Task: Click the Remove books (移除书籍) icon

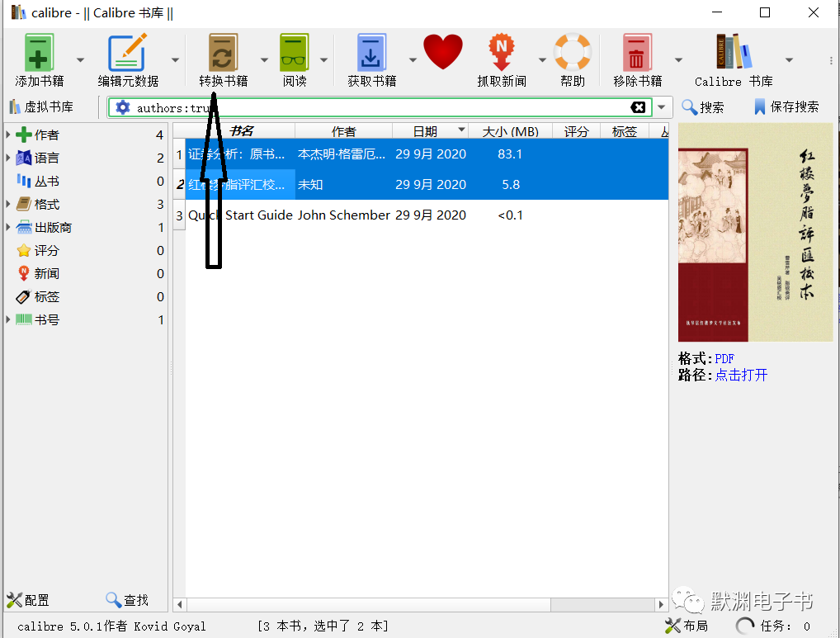Action: point(637,53)
